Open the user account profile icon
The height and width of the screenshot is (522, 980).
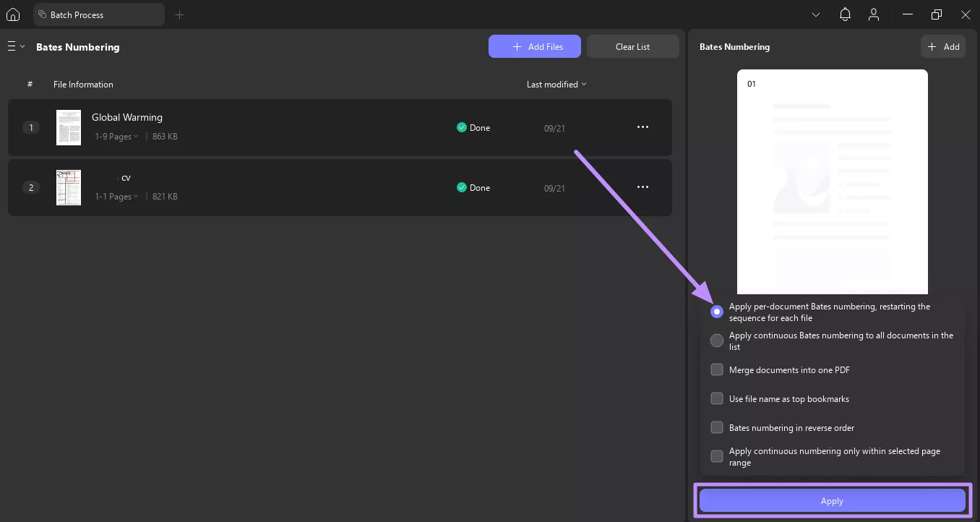pyautogui.click(x=874, y=14)
